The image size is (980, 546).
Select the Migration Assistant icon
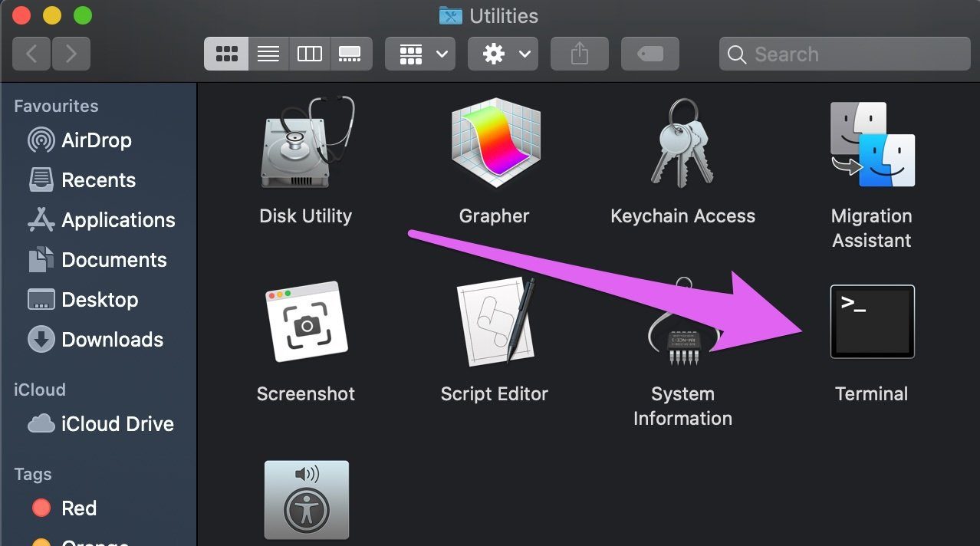click(873, 145)
